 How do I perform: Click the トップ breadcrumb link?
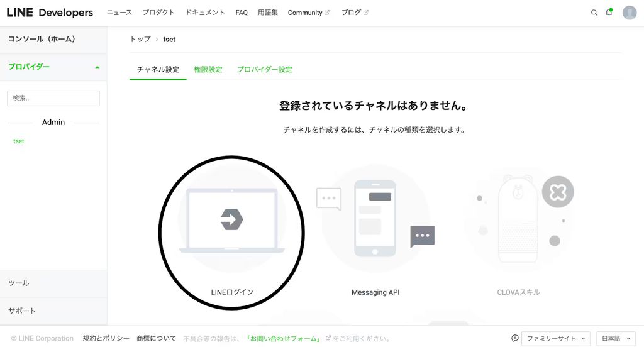click(140, 40)
